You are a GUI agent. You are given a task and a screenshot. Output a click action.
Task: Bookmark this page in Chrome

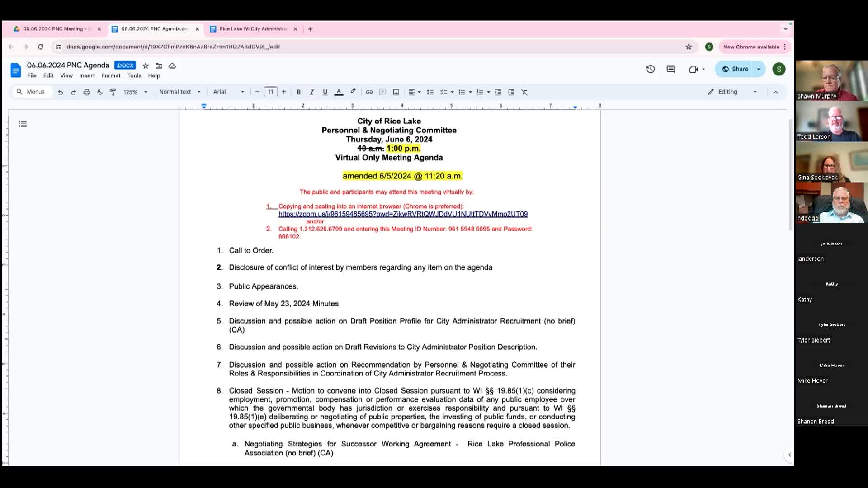click(x=689, y=47)
